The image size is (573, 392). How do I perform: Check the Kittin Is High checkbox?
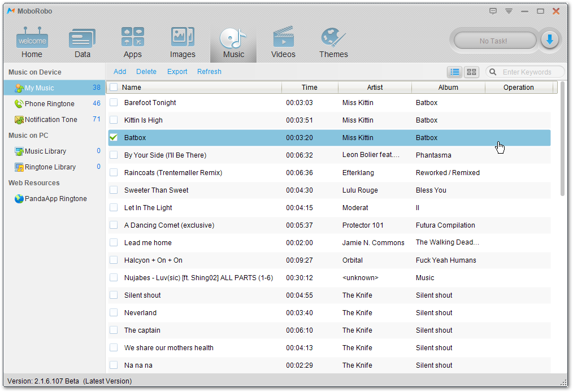coord(114,120)
